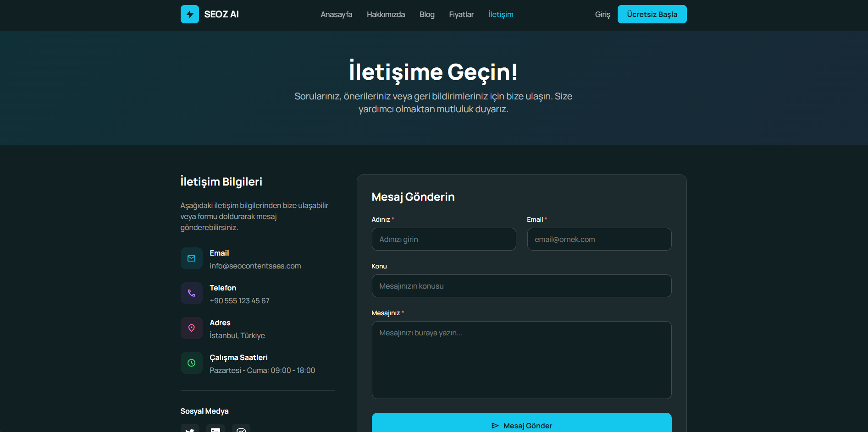This screenshot has width=868, height=432.
Task: Click the Sosyal Medya heading
Action: click(205, 411)
